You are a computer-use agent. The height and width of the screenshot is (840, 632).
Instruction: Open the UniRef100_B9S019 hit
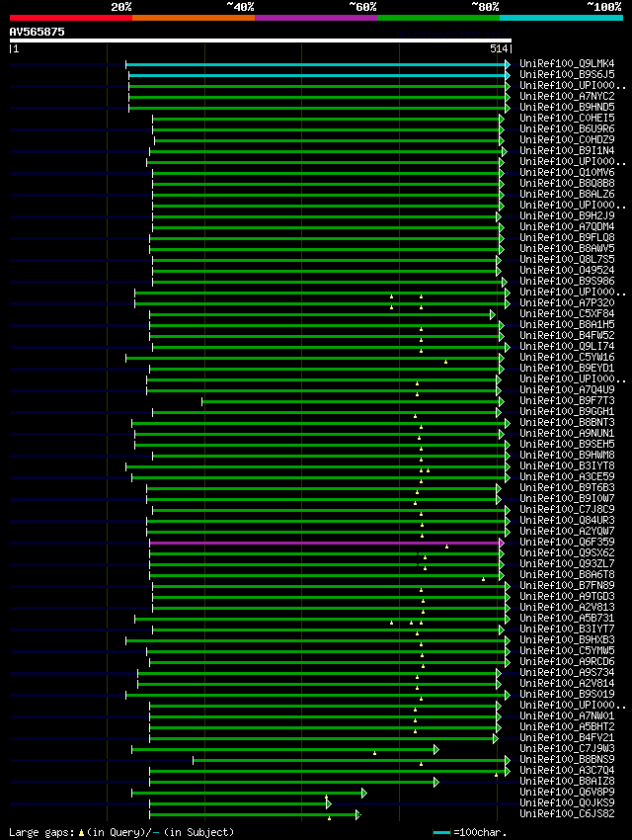[567, 695]
